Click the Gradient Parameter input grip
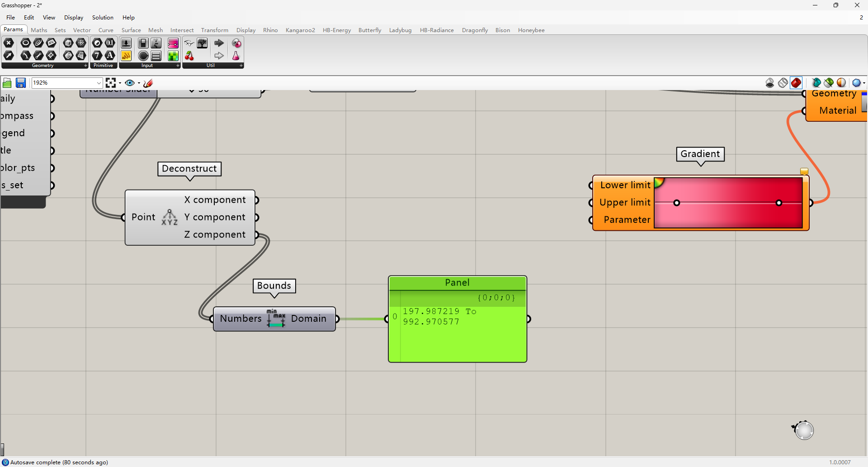This screenshot has height=467, width=868. point(591,220)
